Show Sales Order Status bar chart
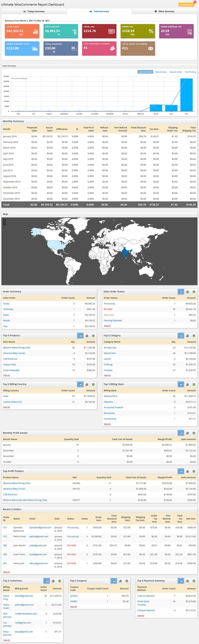Image resolution: width=199 pixels, height=644 pixels. pos(187,292)
